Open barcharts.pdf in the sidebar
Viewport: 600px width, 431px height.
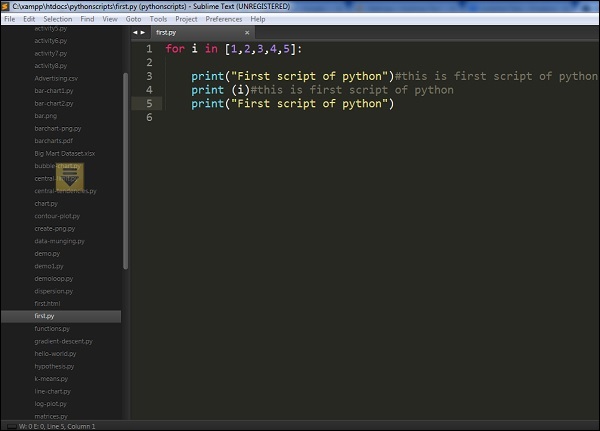point(54,141)
